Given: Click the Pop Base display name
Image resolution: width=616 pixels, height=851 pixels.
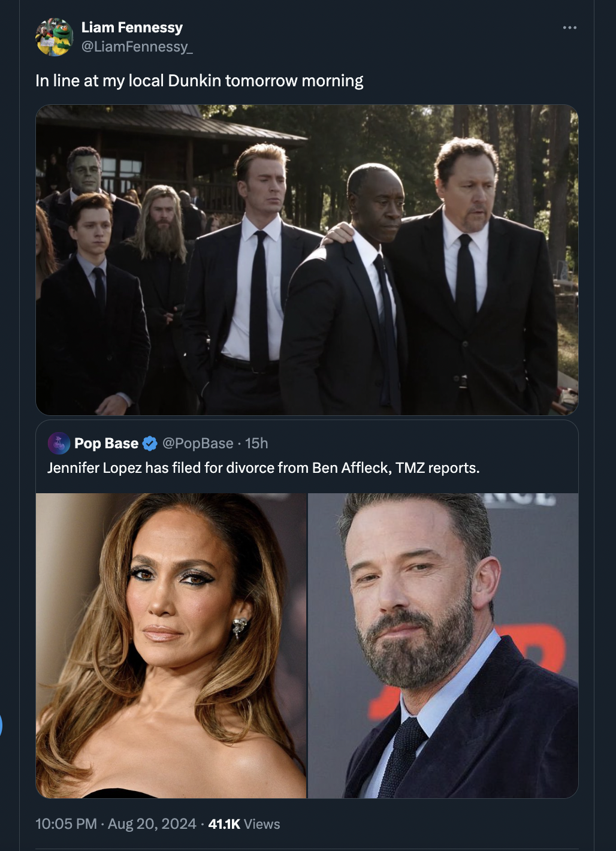Looking at the screenshot, I should 107,443.
